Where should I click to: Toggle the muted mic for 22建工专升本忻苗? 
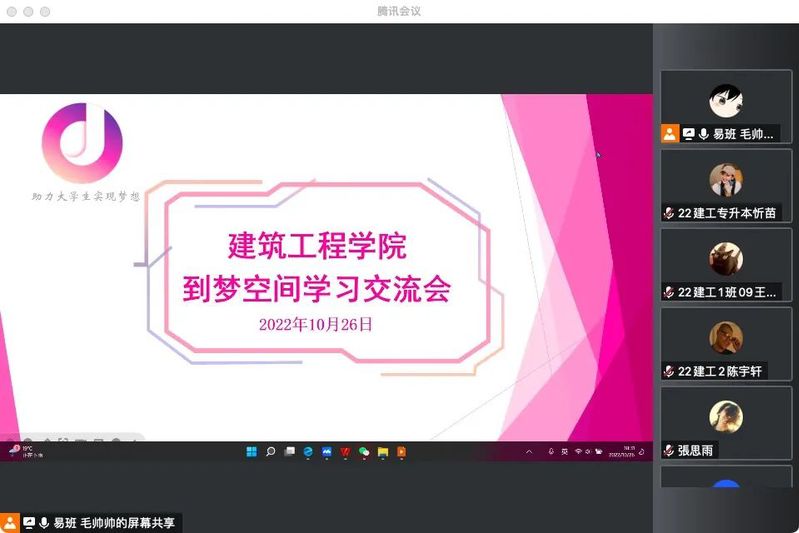tap(669, 213)
